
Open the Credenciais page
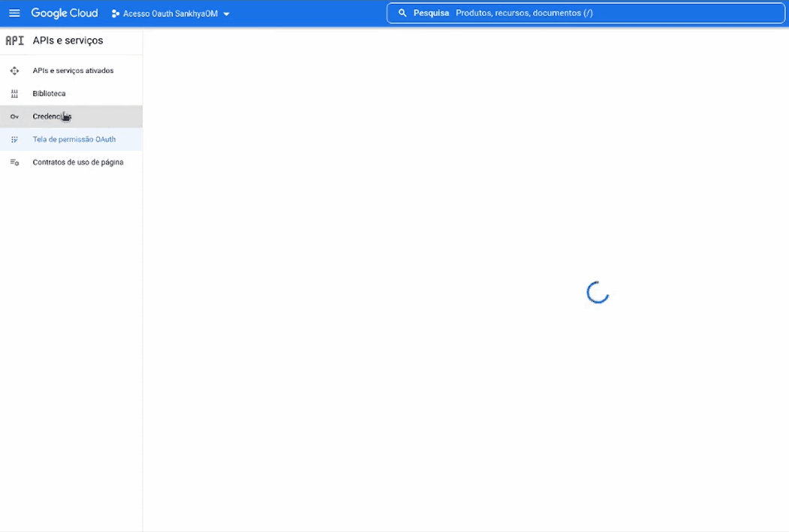point(71,116)
